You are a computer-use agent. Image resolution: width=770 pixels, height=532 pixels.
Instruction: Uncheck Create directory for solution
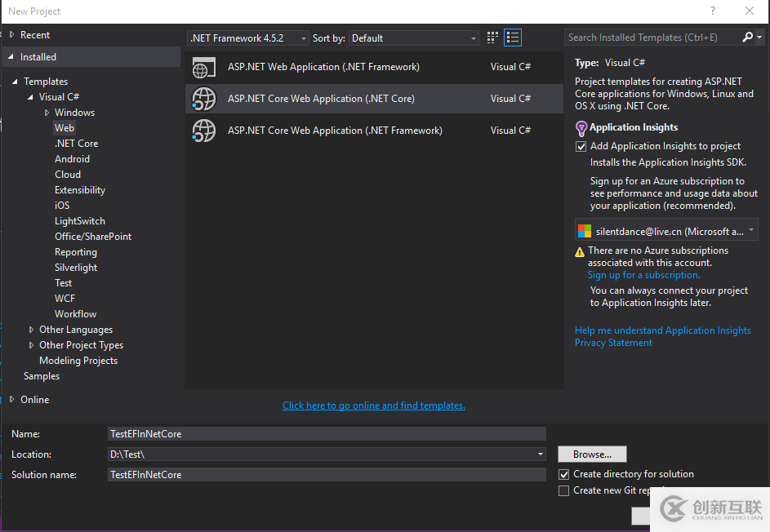[563, 474]
